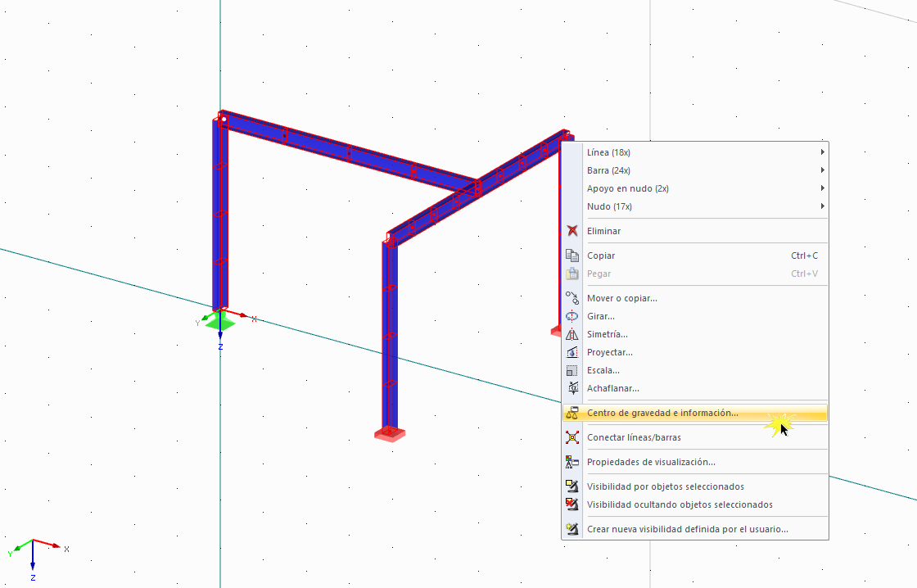
Task: Open Centro de gravedad e información...
Action: (x=695, y=413)
